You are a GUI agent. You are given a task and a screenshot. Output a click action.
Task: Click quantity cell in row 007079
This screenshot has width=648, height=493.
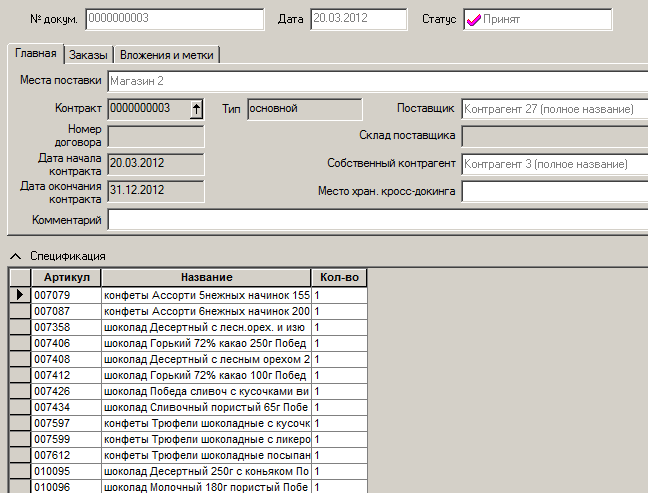pos(339,295)
